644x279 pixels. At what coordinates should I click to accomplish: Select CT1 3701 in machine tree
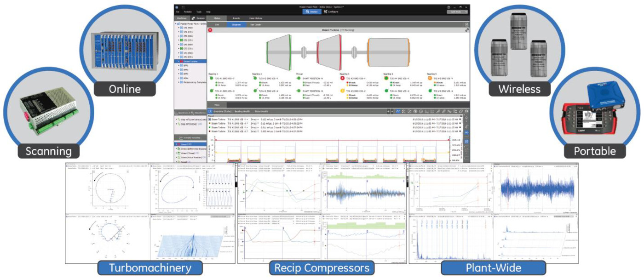point(188,32)
